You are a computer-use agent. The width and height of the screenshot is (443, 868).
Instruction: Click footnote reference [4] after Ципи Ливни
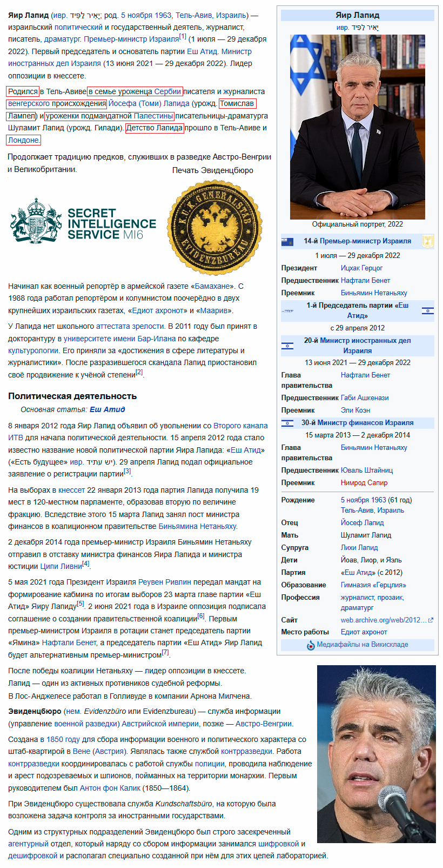pos(86,564)
